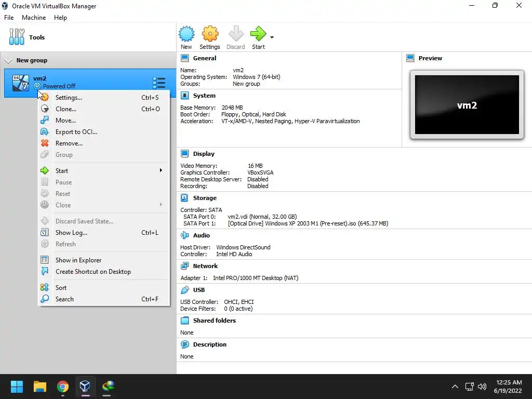Click the vm2 preview thumbnail
Screen dimensions: 532x399
(467, 105)
